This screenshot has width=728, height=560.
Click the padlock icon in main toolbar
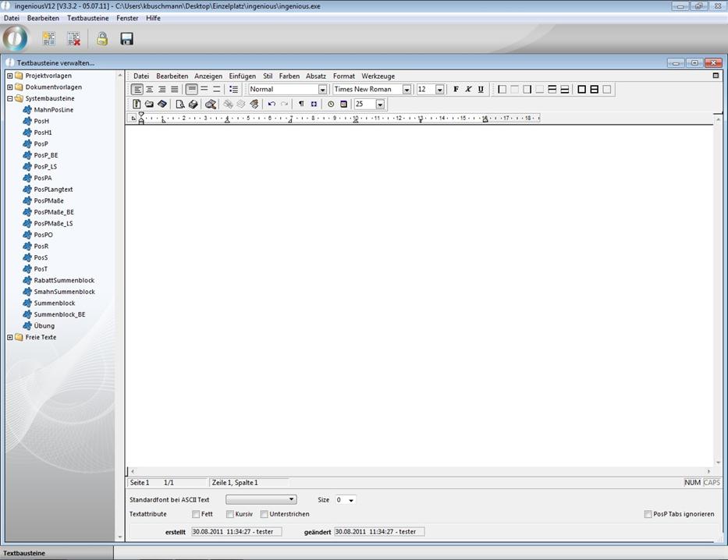(x=102, y=39)
